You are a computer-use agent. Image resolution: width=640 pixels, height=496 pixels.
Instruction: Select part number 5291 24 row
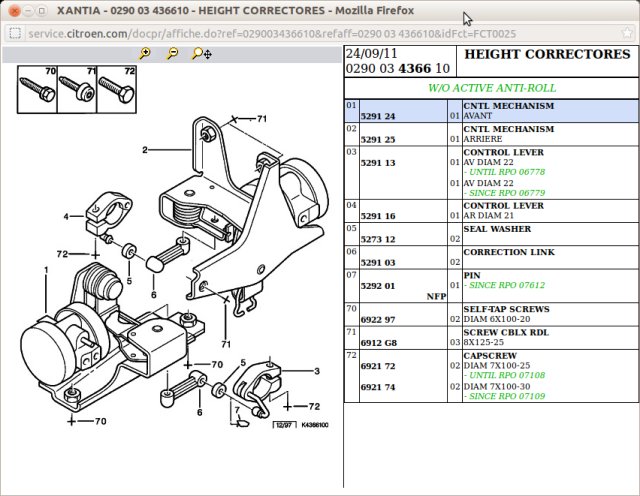(x=491, y=111)
